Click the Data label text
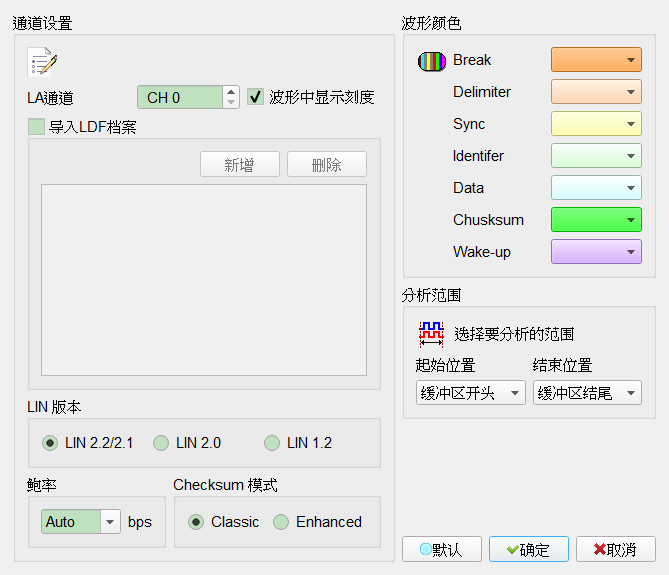The image size is (669, 575). [x=468, y=188]
